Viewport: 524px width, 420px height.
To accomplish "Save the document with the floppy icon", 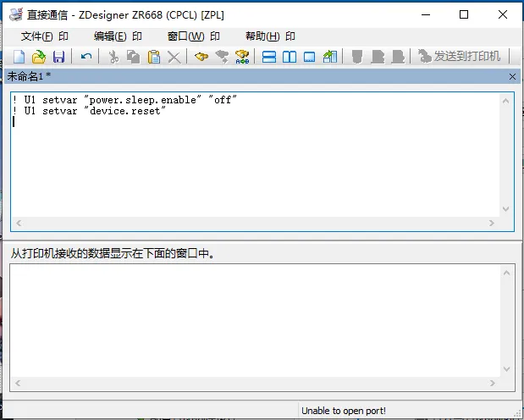I will (x=58, y=57).
